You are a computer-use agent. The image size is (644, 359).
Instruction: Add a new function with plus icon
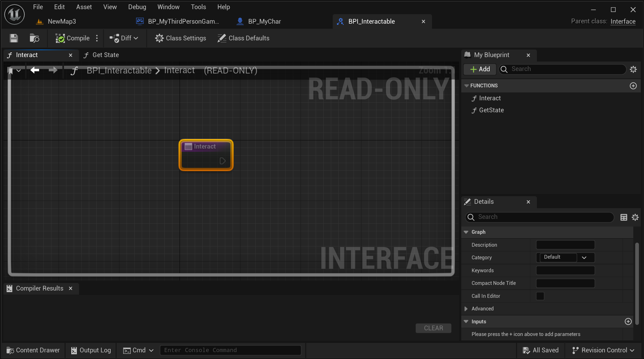633,86
